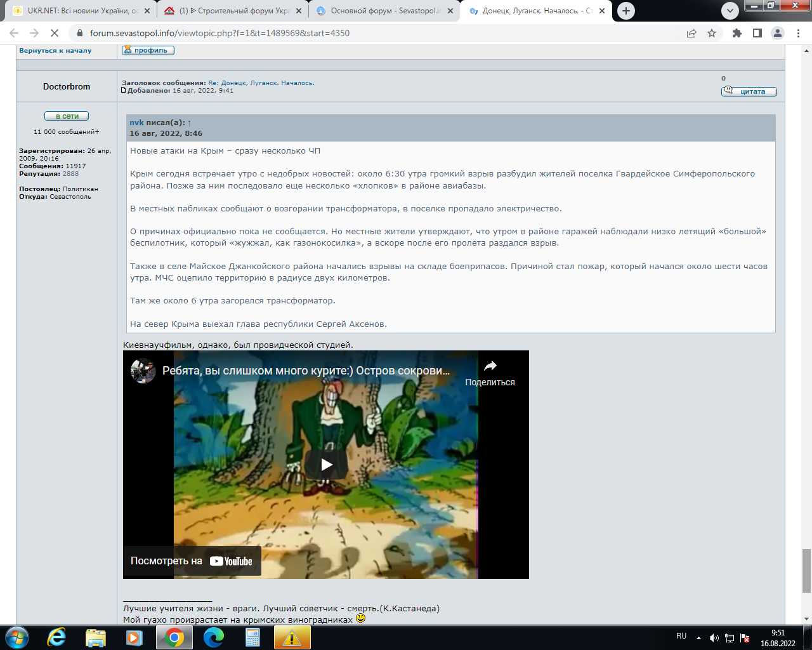
Task: Click the цитата quote button
Action: point(749,91)
